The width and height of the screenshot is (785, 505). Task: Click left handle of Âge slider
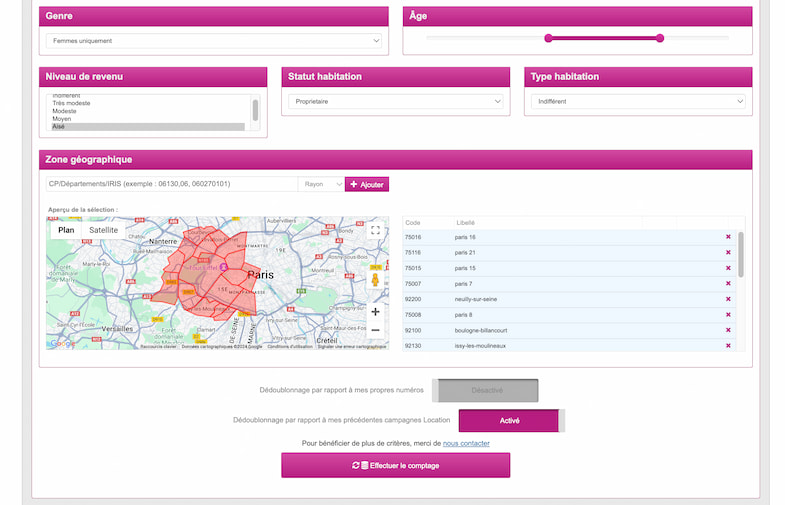point(548,38)
